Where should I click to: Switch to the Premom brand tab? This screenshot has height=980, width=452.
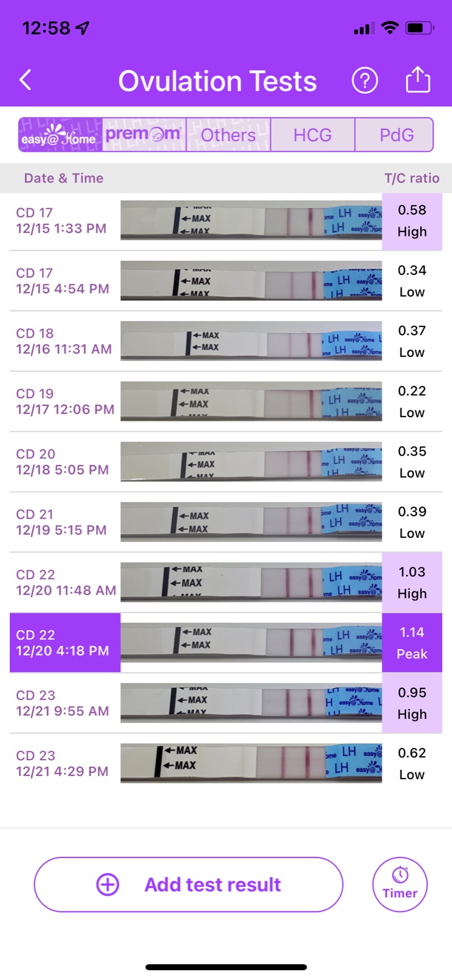[x=144, y=135]
